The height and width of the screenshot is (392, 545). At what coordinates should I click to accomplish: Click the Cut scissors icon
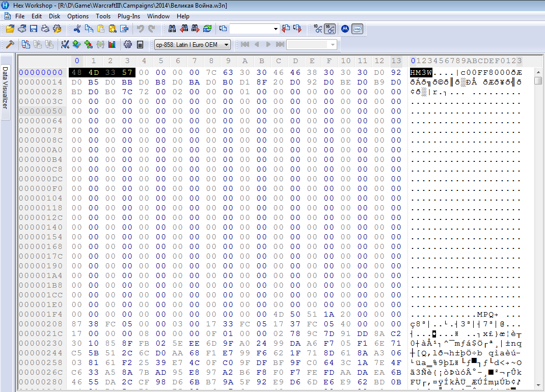click(x=77, y=29)
